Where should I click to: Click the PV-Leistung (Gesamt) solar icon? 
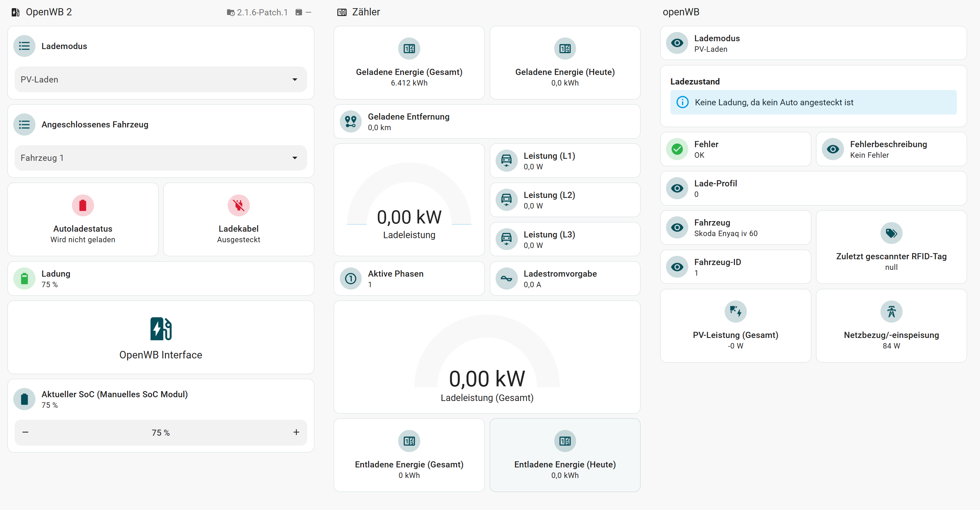click(735, 312)
